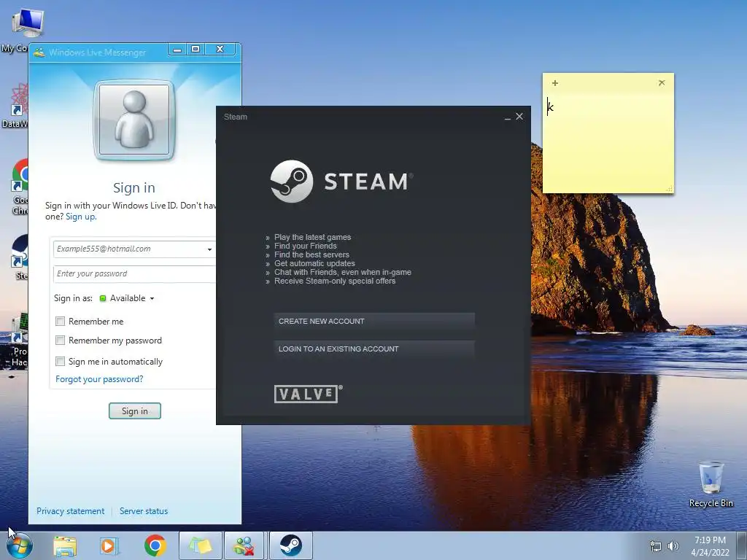This screenshot has width=747, height=560.
Task: Click in the sticky note text area
Action: (x=608, y=143)
